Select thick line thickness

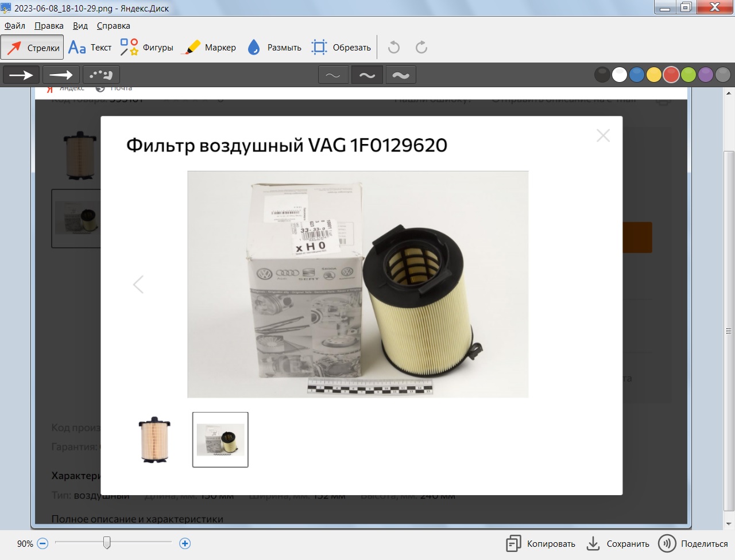point(401,75)
